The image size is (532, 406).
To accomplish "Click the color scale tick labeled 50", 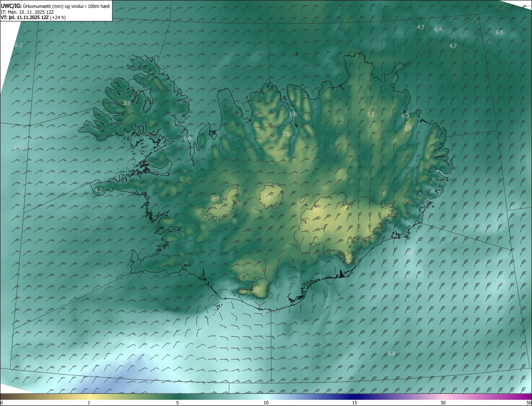I will click(529, 403).
